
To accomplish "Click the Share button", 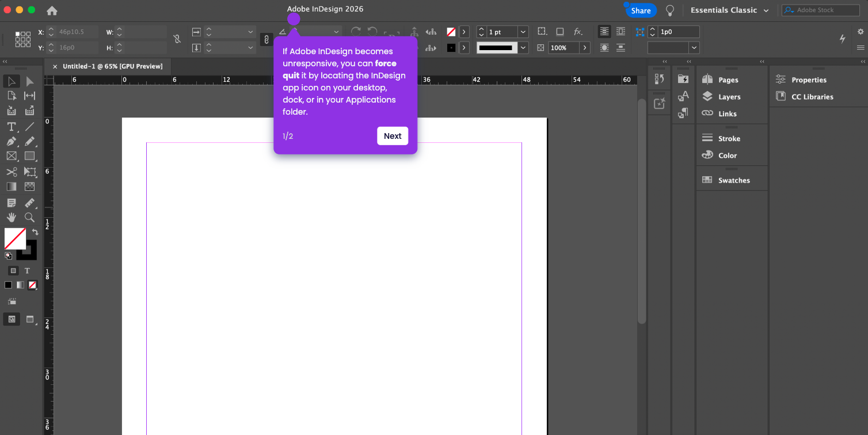I will (x=641, y=10).
